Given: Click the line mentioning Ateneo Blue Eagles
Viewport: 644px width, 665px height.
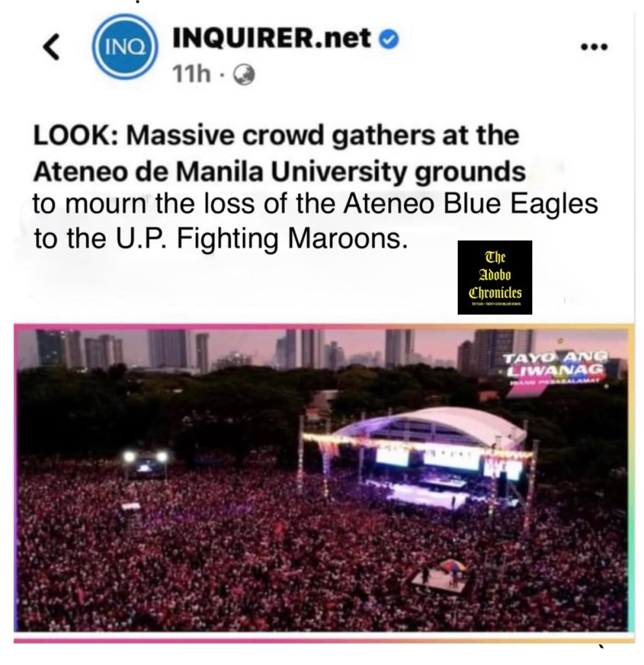Looking at the screenshot, I should (316, 204).
